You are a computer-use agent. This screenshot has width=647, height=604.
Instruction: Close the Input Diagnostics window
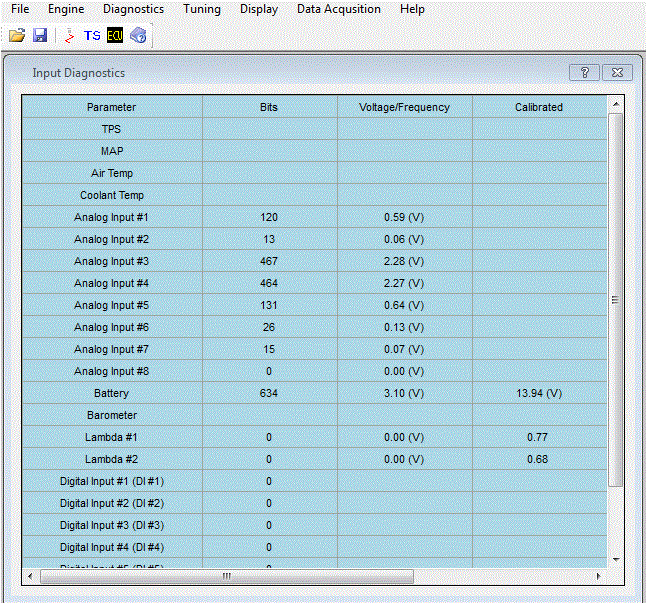617,73
